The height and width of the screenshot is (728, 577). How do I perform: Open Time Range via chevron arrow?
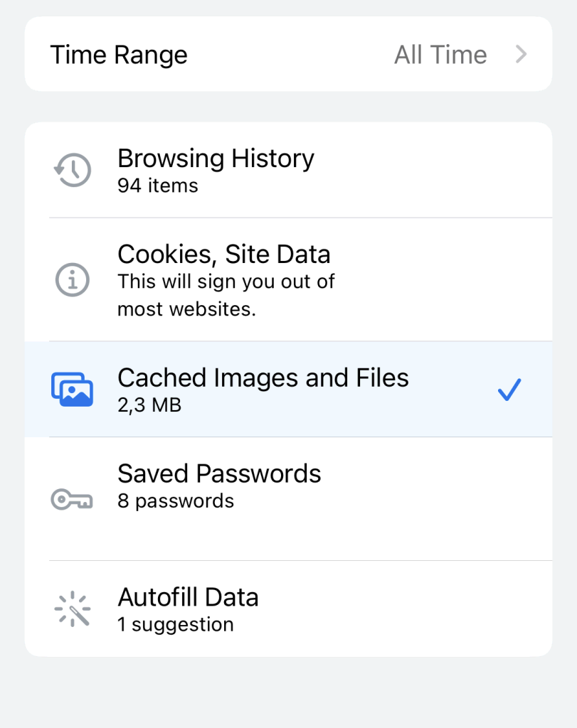coord(522,55)
